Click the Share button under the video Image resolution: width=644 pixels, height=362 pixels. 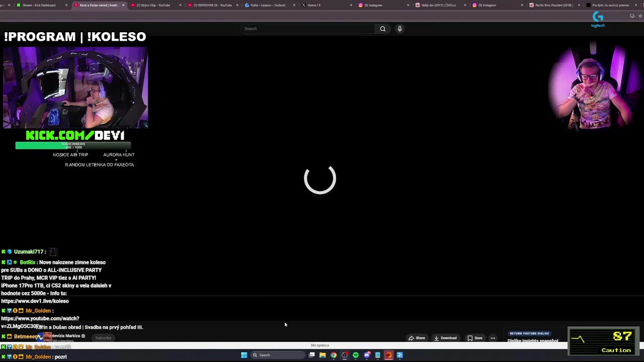click(417, 338)
